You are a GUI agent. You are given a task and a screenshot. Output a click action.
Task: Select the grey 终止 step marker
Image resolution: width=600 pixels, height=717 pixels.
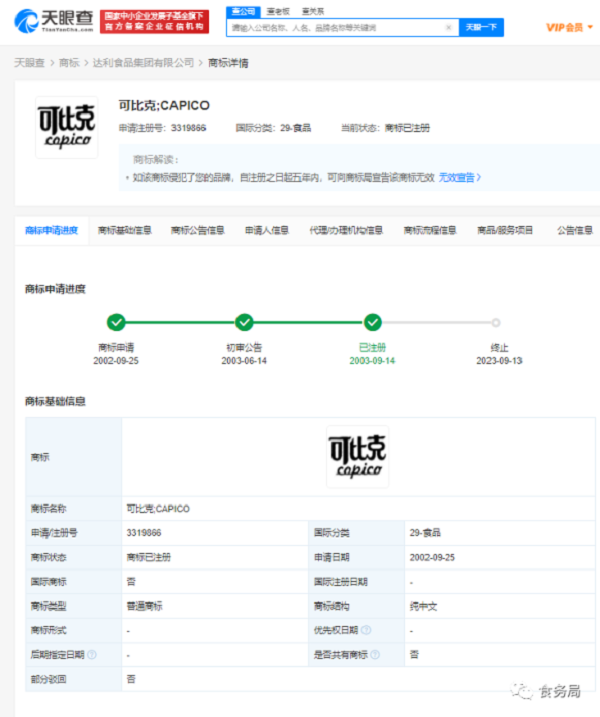[496, 323]
